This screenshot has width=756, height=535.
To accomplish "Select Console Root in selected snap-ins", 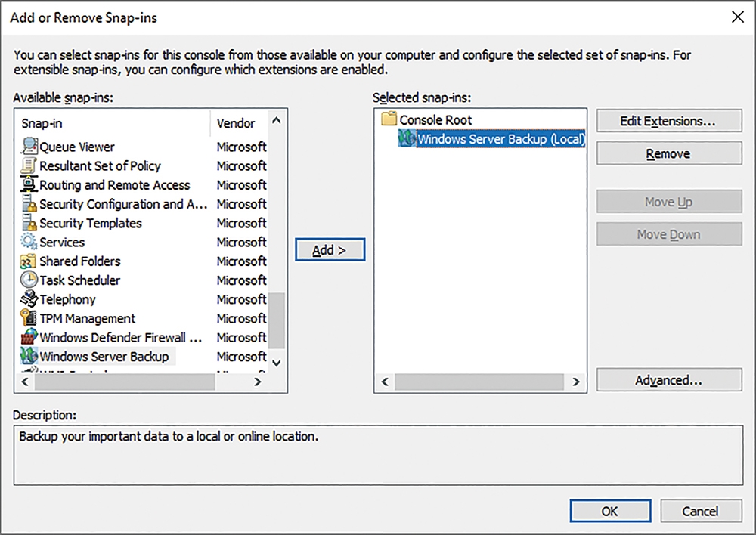I will point(435,119).
